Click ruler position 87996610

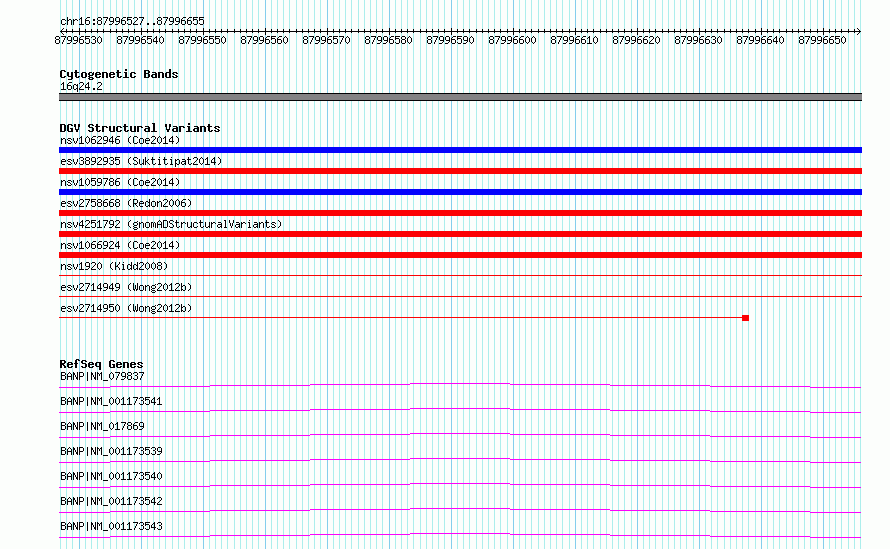click(x=574, y=40)
